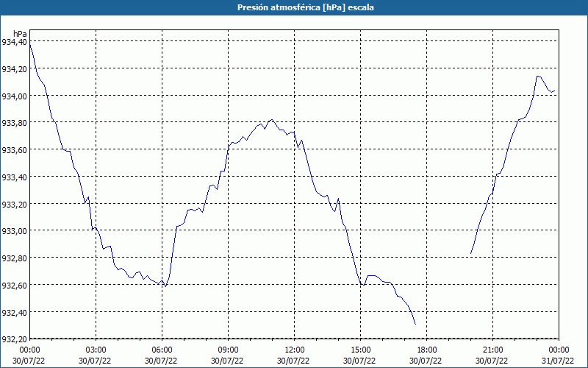Select the 934,20 y-axis value
588x368 pixels.
click(15, 69)
